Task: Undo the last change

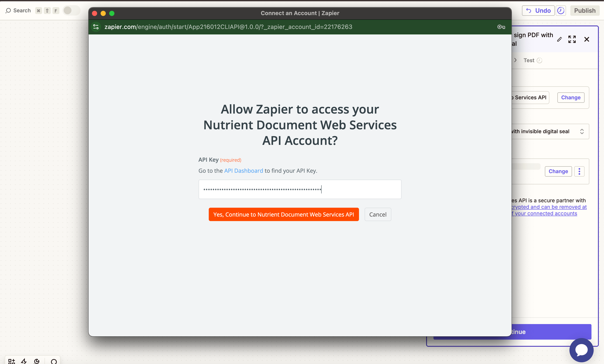Action: (538, 11)
